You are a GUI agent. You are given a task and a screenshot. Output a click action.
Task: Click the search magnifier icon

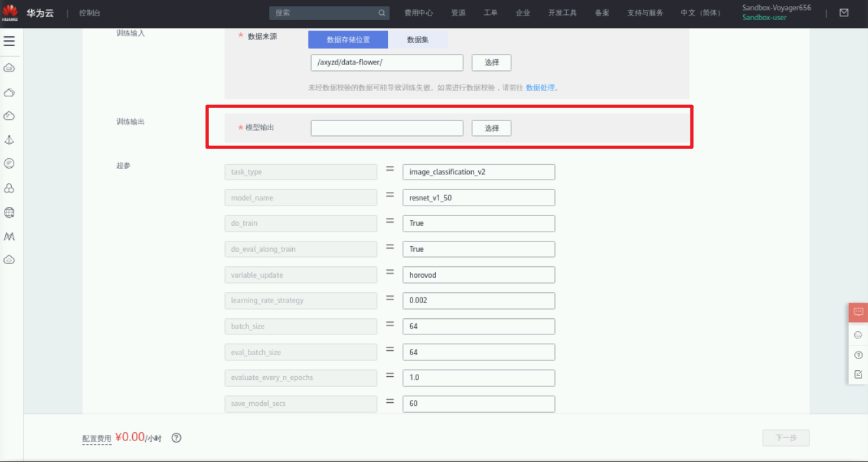382,13
